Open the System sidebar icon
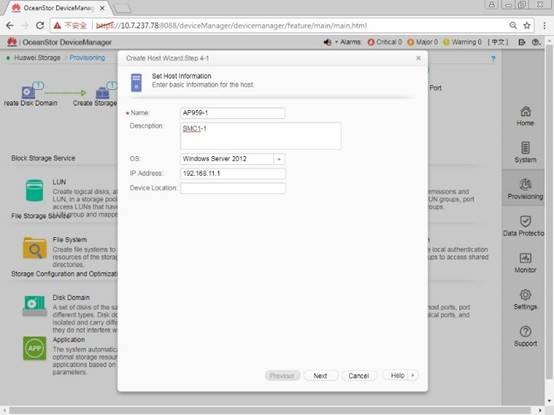The height and width of the screenshot is (415, 554). tap(525, 148)
